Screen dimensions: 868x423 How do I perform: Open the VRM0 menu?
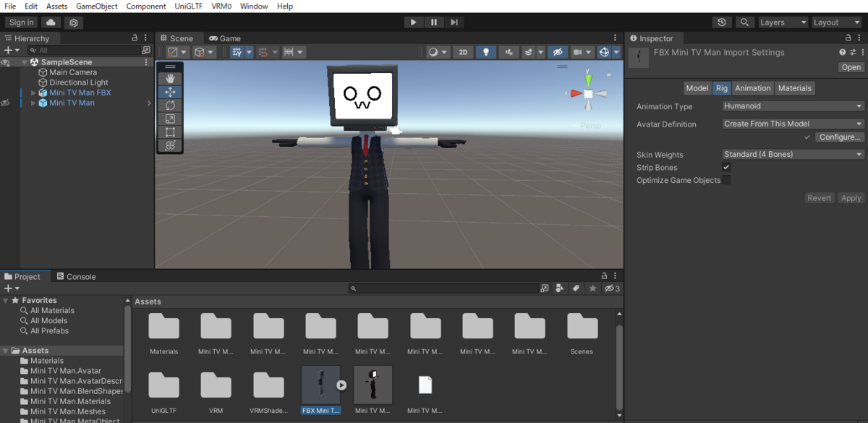[223, 6]
